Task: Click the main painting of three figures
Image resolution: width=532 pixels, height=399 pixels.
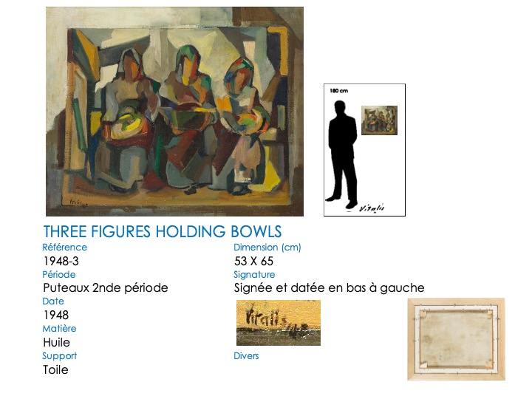Action: pos(174,112)
